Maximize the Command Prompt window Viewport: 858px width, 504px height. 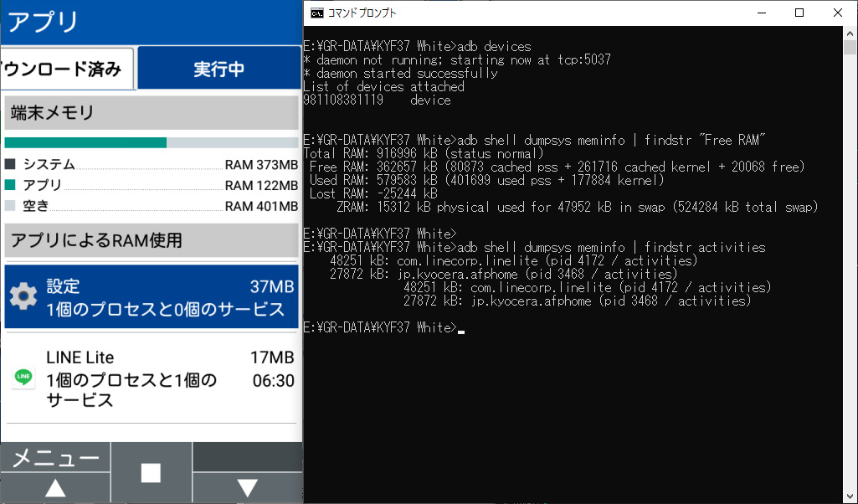click(799, 13)
